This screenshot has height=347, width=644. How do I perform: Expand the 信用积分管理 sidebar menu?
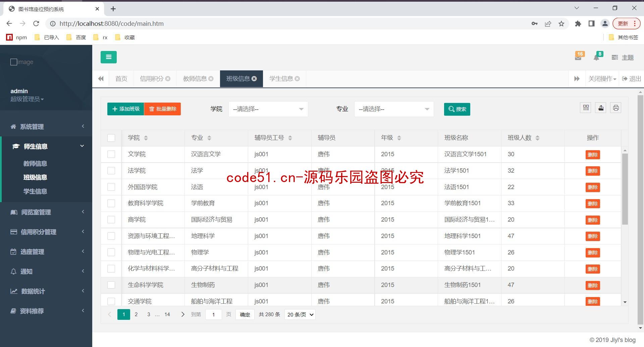(x=46, y=232)
